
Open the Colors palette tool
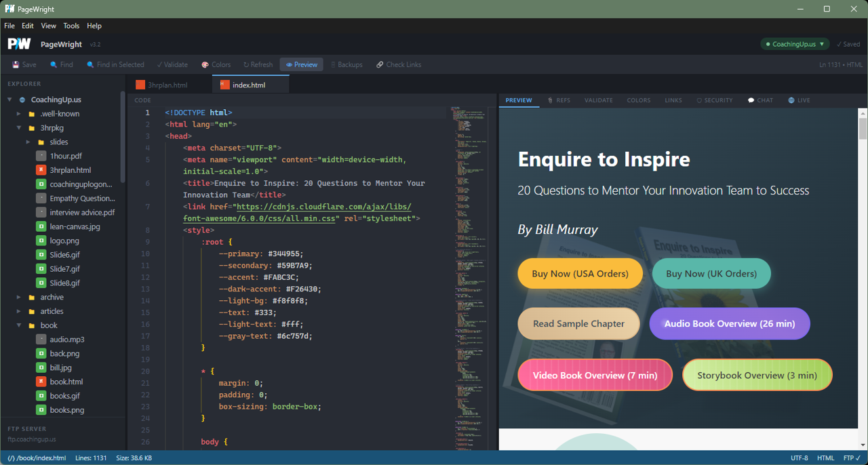click(216, 64)
